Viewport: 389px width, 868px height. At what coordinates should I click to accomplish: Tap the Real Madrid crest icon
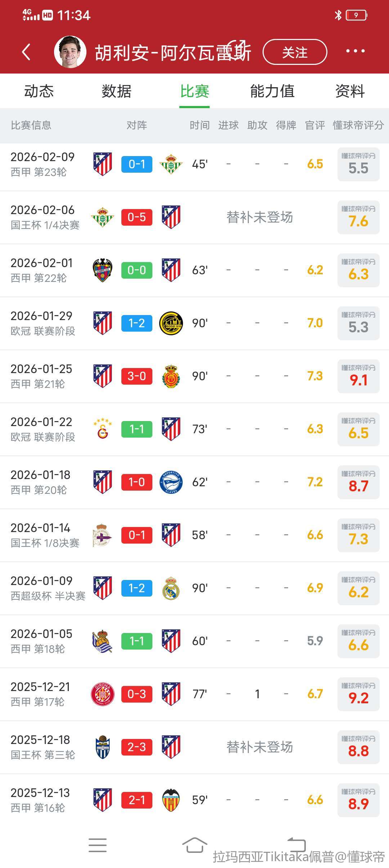[171, 588]
